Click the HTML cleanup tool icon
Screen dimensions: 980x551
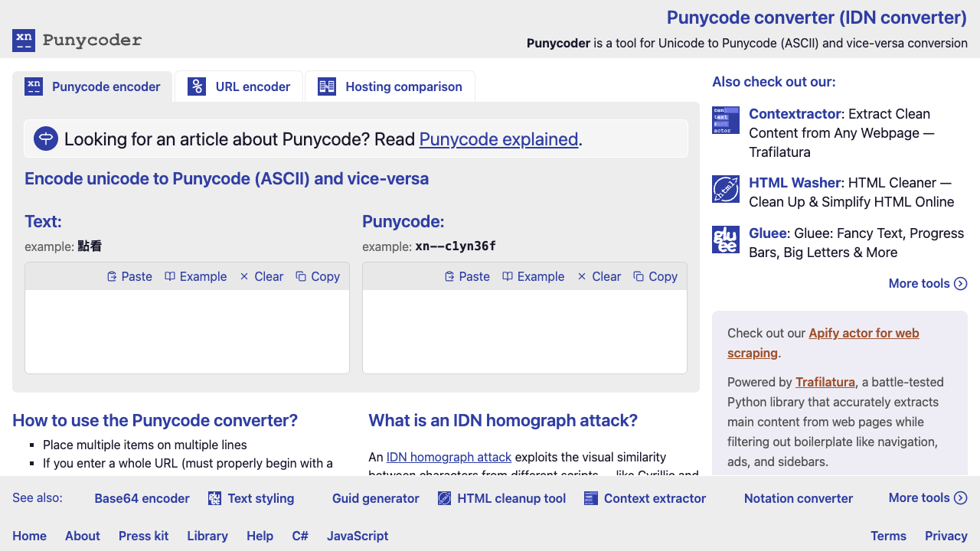tap(445, 499)
